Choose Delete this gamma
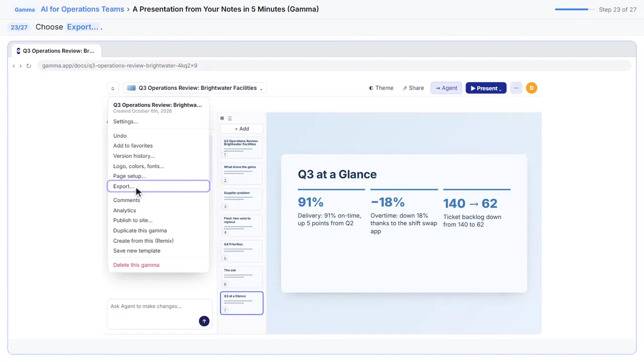The image size is (644, 362). point(158,265)
